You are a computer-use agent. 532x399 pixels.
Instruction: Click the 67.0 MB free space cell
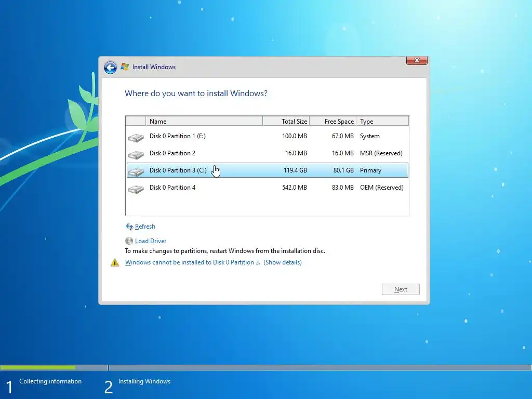tap(343, 136)
